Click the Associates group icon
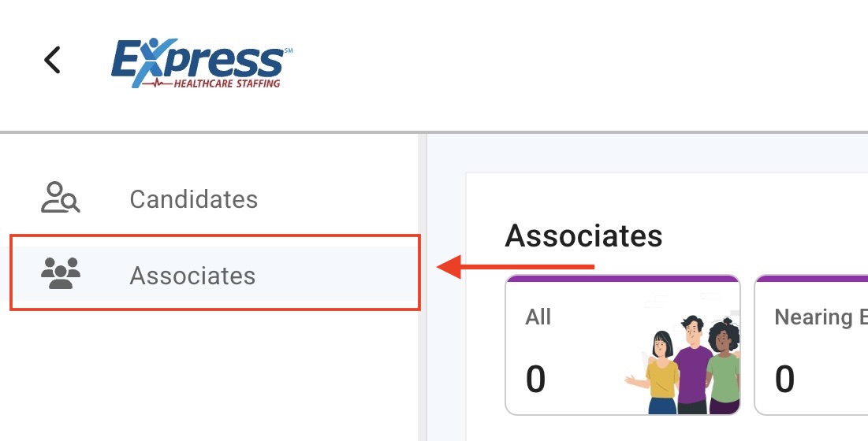 tap(60, 274)
